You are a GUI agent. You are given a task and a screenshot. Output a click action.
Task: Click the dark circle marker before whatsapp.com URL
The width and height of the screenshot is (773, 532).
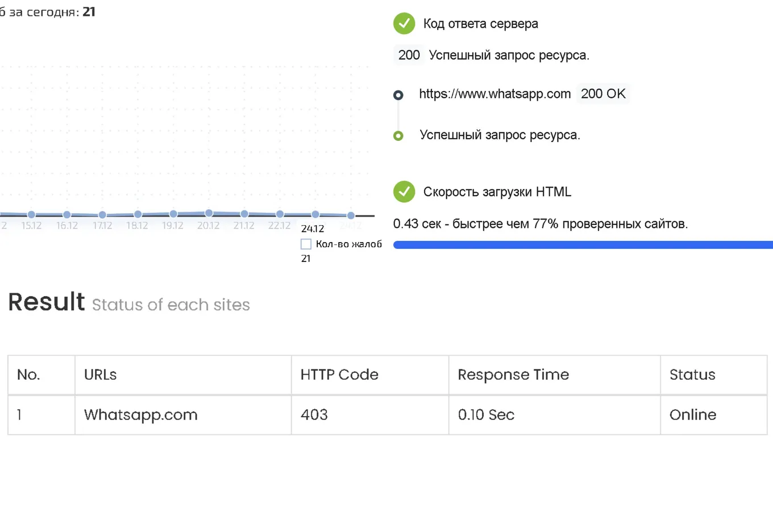click(x=398, y=95)
